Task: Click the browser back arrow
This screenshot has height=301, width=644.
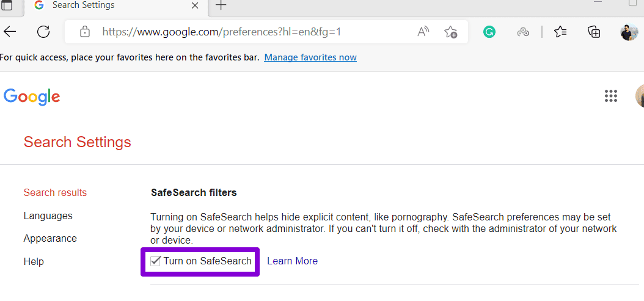Action: pyautogui.click(x=10, y=32)
